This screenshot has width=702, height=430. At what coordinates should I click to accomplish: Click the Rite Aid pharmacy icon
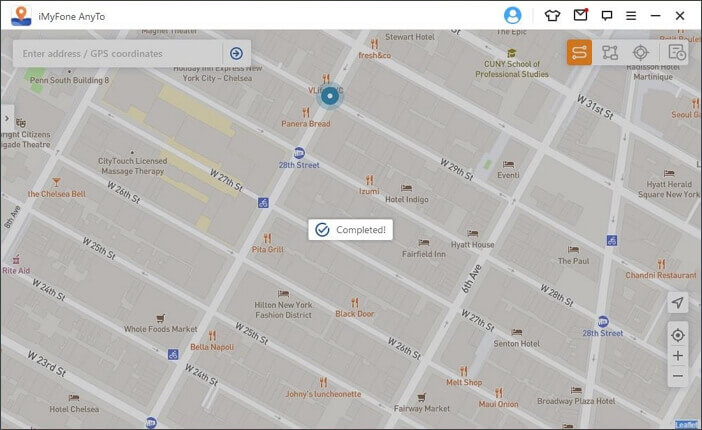pos(16,259)
